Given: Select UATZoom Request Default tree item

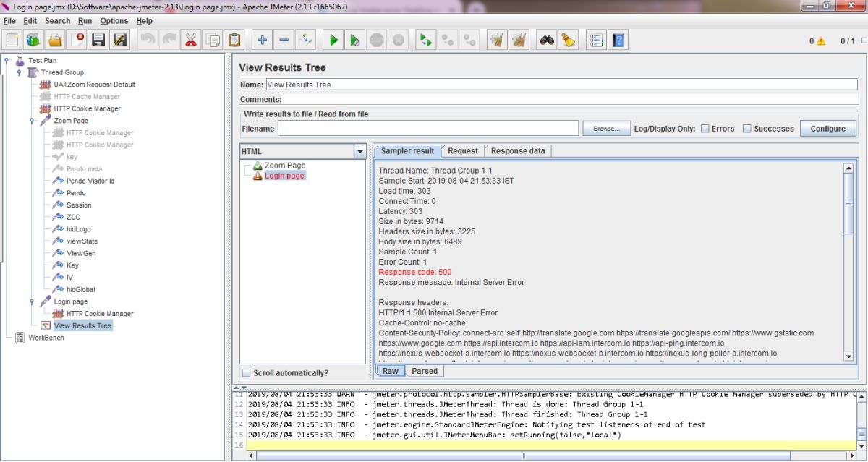Looking at the screenshot, I should click(x=95, y=85).
